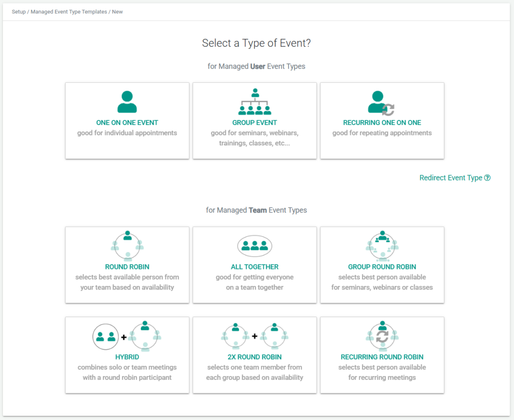Viewport: 514px width, 420px height.
Task: Open the Redirect Event Type link
Action: click(x=451, y=178)
